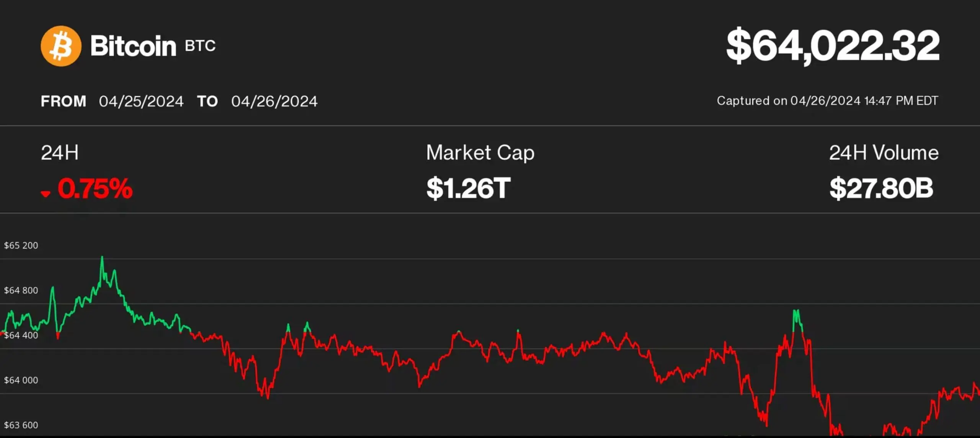Click the $1.26T market cap value
The image size is (980, 438).
click(468, 189)
